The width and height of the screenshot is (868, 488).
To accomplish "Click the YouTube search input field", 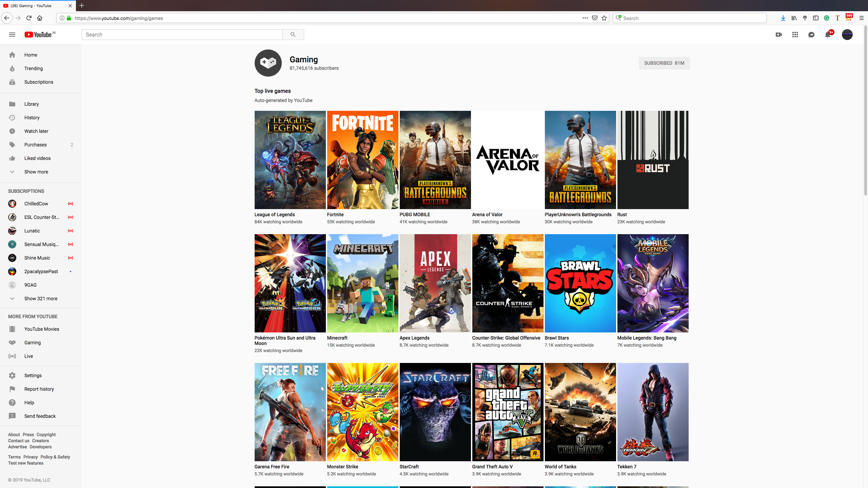I will point(182,35).
